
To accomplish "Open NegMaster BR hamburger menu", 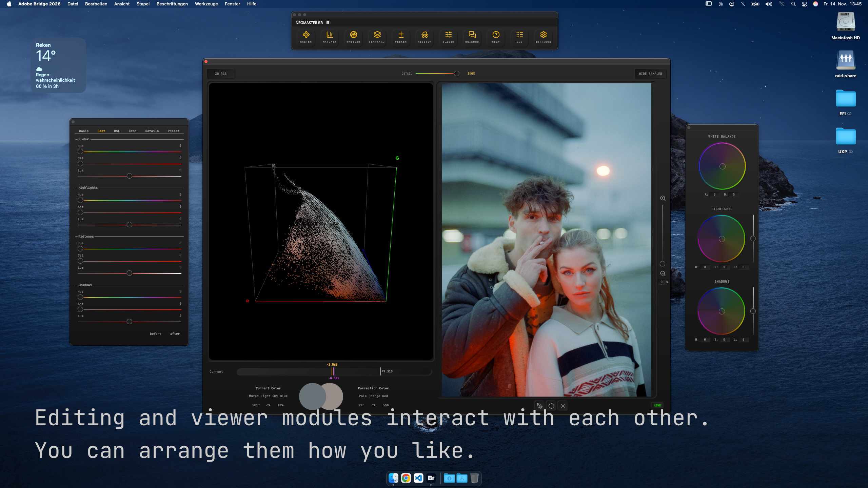I will (328, 23).
